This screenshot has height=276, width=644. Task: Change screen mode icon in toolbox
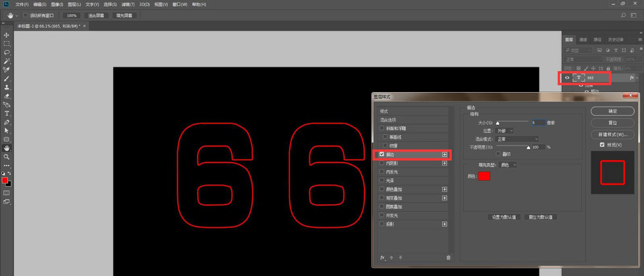7,202
